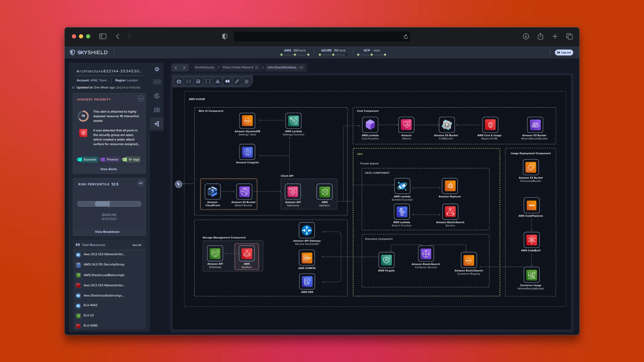Image resolution: width=644 pixels, height=362 pixels.
Task: Click the 6+ tags label
Action: coord(131,160)
